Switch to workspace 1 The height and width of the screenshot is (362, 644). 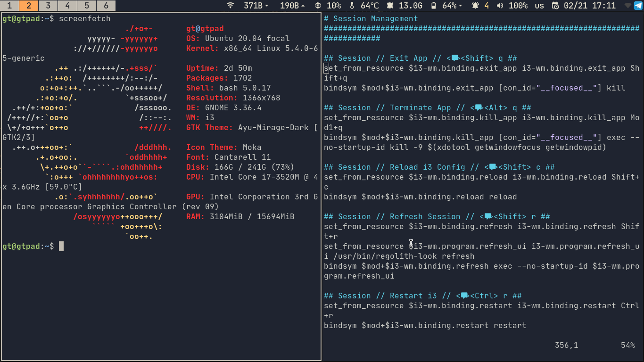[x=9, y=6]
